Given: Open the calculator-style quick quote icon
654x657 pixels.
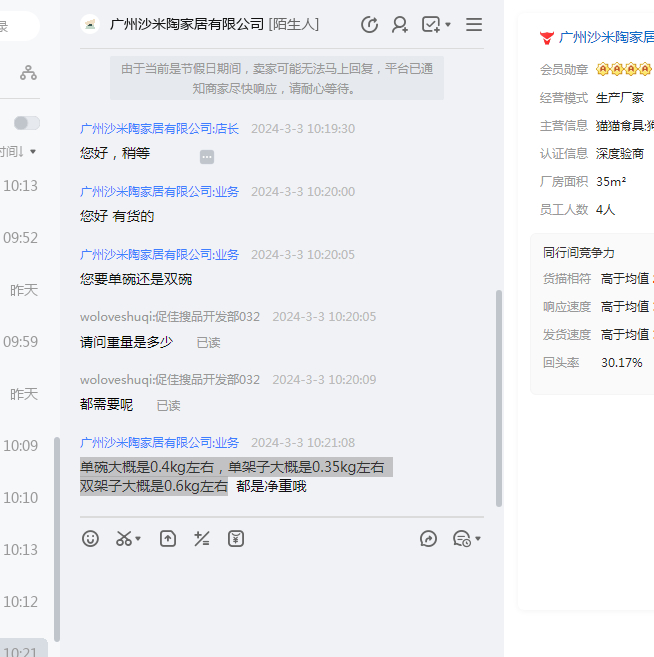Looking at the screenshot, I should [x=202, y=539].
